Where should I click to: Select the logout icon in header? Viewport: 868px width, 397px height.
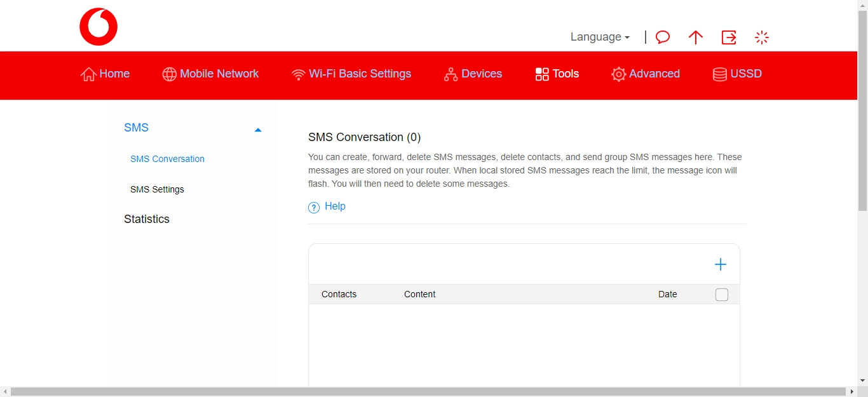pyautogui.click(x=729, y=37)
